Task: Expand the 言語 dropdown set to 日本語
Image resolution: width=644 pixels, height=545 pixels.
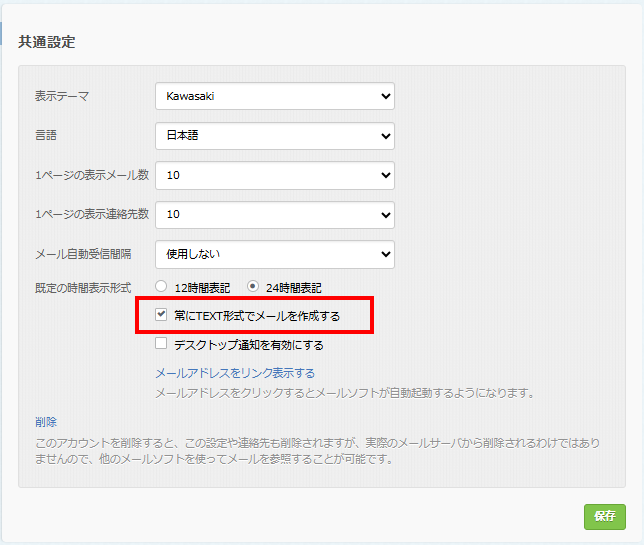Action: (275, 136)
